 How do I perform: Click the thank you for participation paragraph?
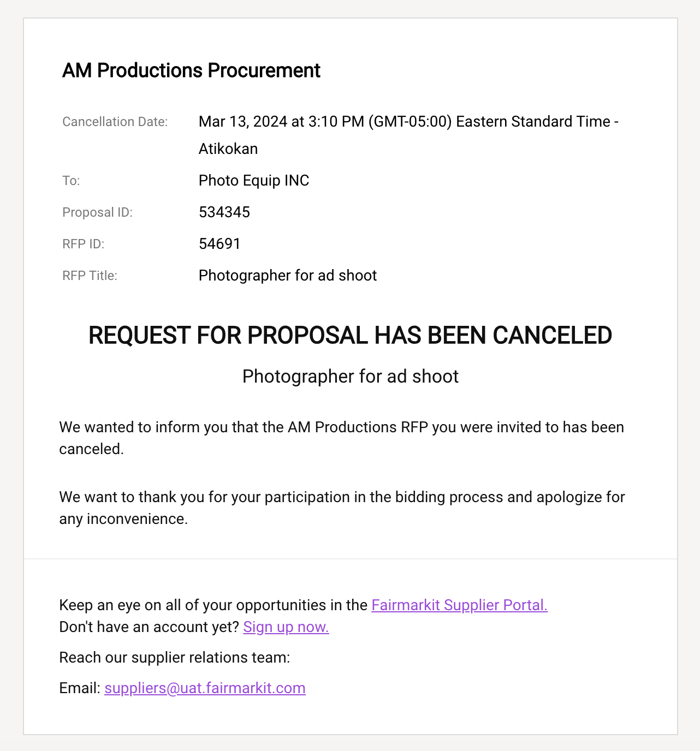pyautogui.click(x=342, y=508)
